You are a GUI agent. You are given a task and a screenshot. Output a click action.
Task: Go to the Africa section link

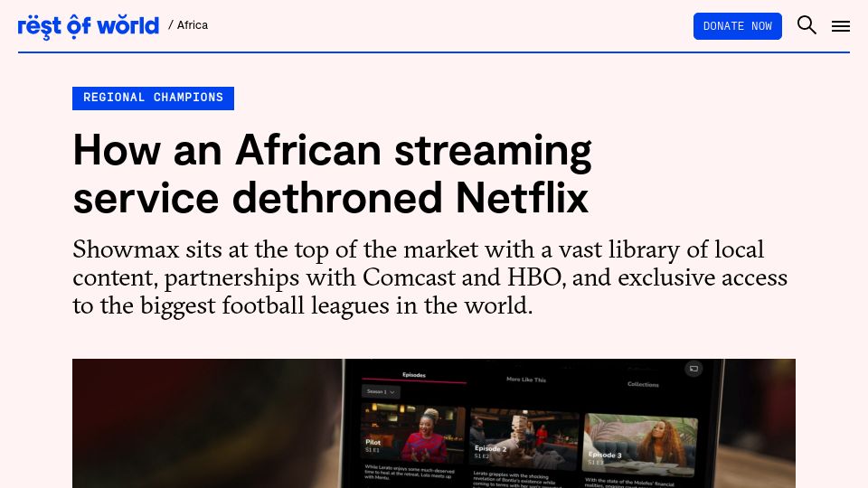click(x=192, y=25)
